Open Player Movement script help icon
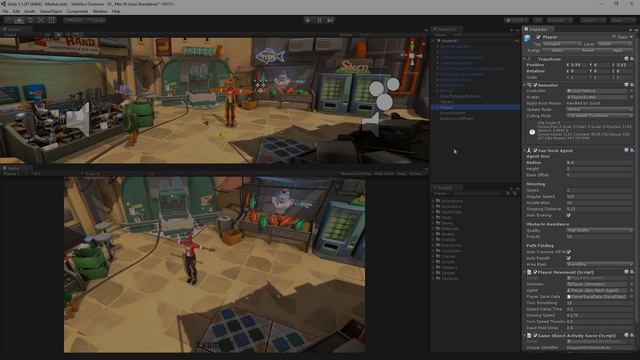 pos(626,272)
